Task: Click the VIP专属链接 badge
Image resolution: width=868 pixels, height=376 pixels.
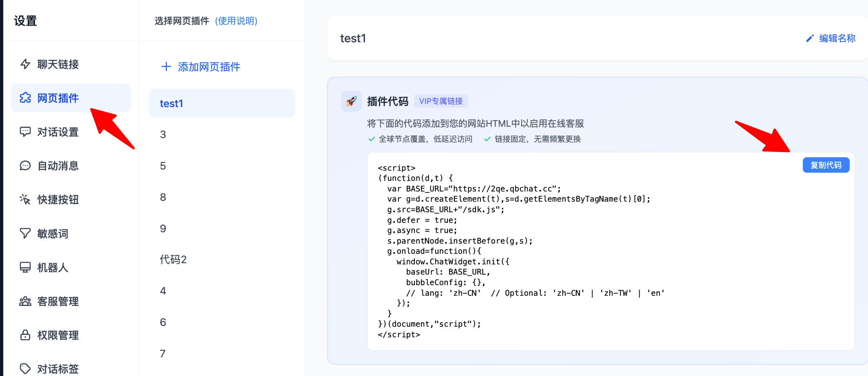Action: coord(441,101)
